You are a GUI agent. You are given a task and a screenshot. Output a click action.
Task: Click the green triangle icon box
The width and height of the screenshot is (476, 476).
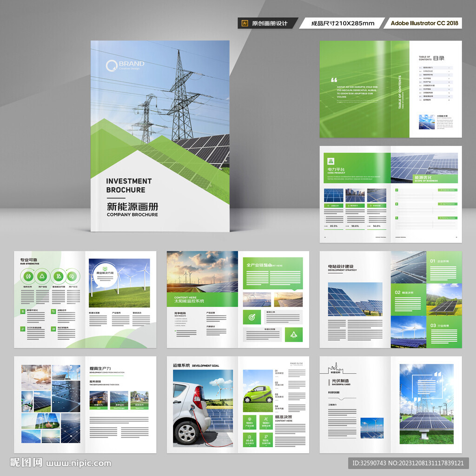(294, 335)
